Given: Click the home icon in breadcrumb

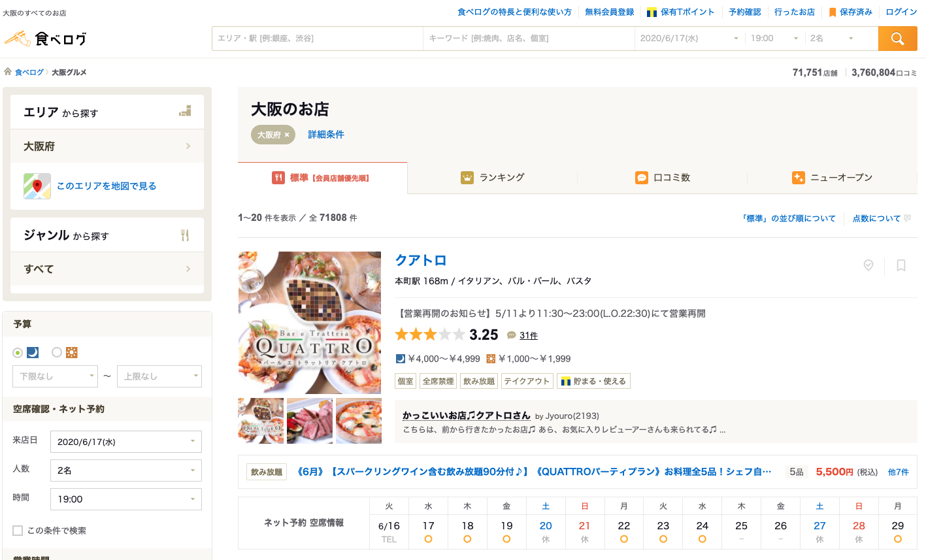Looking at the screenshot, I should [x=8, y=72].
